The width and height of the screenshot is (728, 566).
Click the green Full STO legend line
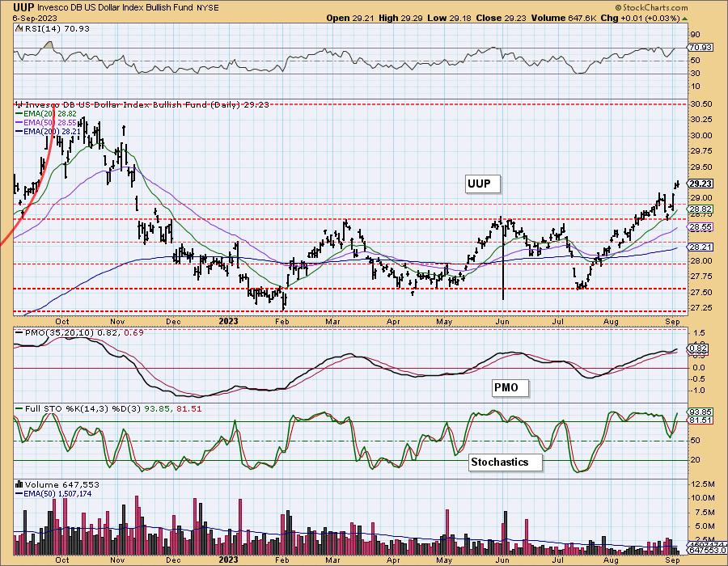[x=19, y=408]
